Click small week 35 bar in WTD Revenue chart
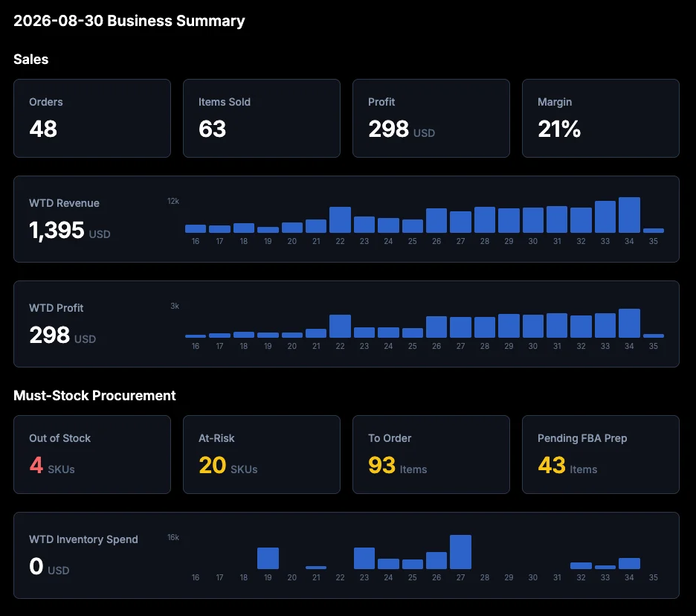Image resolution: width=696 pixels, height=616 pixels. point(654,231)
